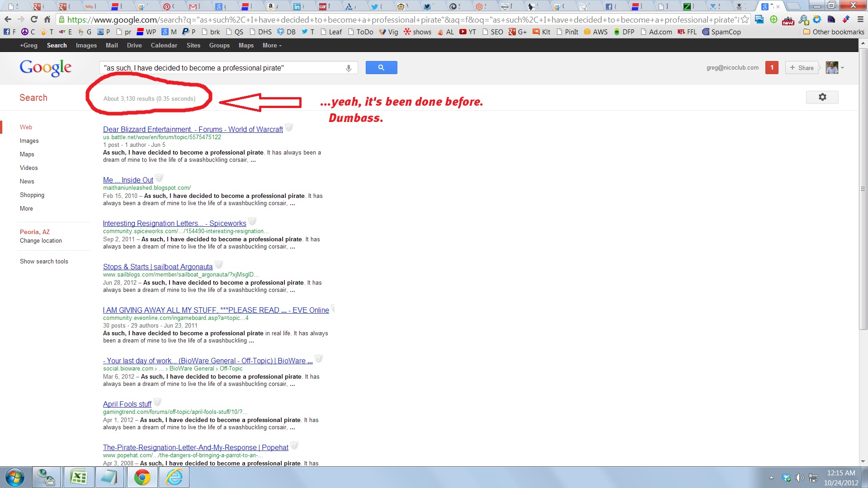This screenshot has width=868, height=488.
Task: Open a new browser tab
Action: coord(793,6)
